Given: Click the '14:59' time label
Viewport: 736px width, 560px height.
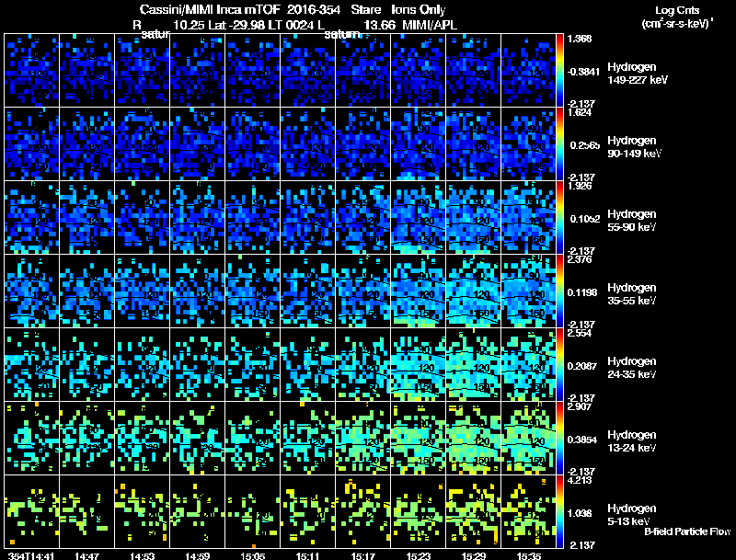Looking at the screenshot, I should point(197,556).
